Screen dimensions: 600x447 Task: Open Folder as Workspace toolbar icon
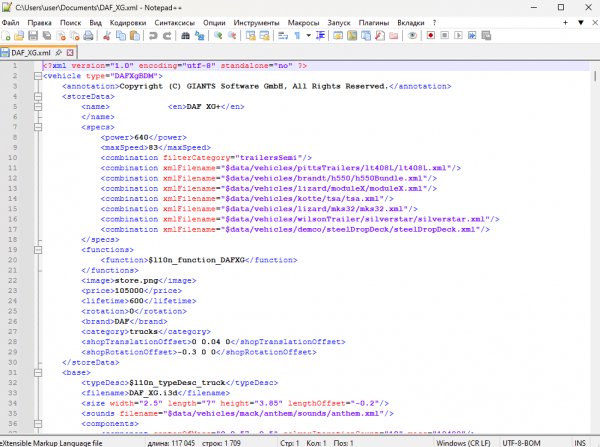(393, 36)
